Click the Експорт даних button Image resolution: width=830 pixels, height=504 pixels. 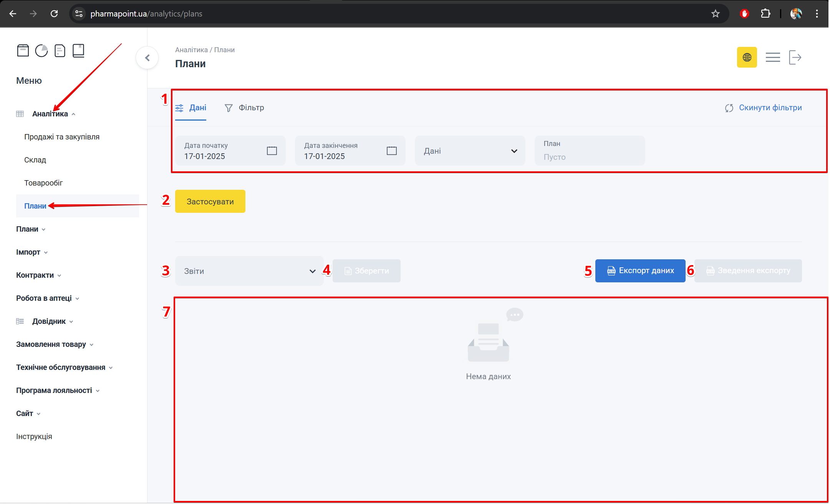[x=640, y=271]
